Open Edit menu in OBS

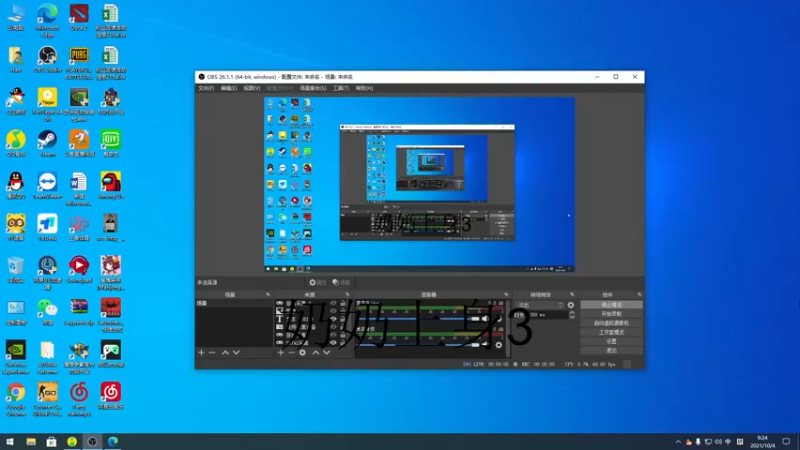click(229, 88)
